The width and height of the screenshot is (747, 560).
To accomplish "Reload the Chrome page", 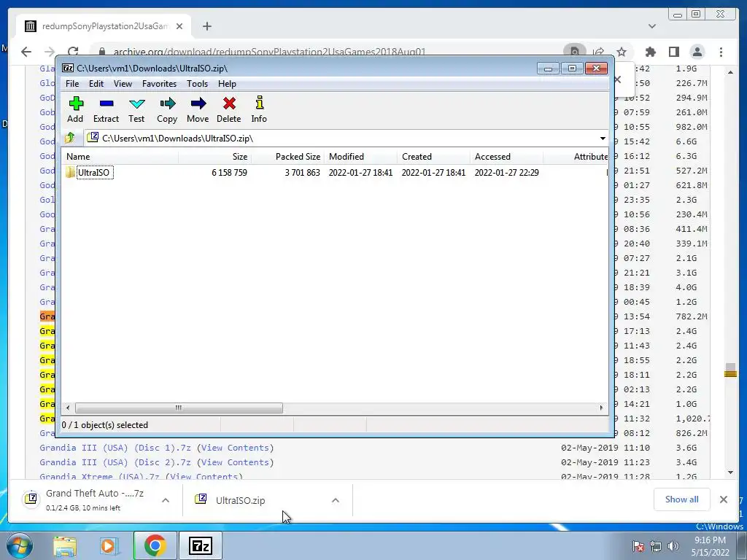I will click(73, 52).
